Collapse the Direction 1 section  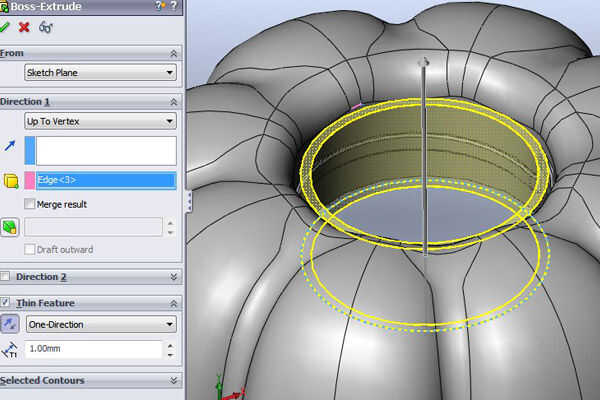[173, 102]
